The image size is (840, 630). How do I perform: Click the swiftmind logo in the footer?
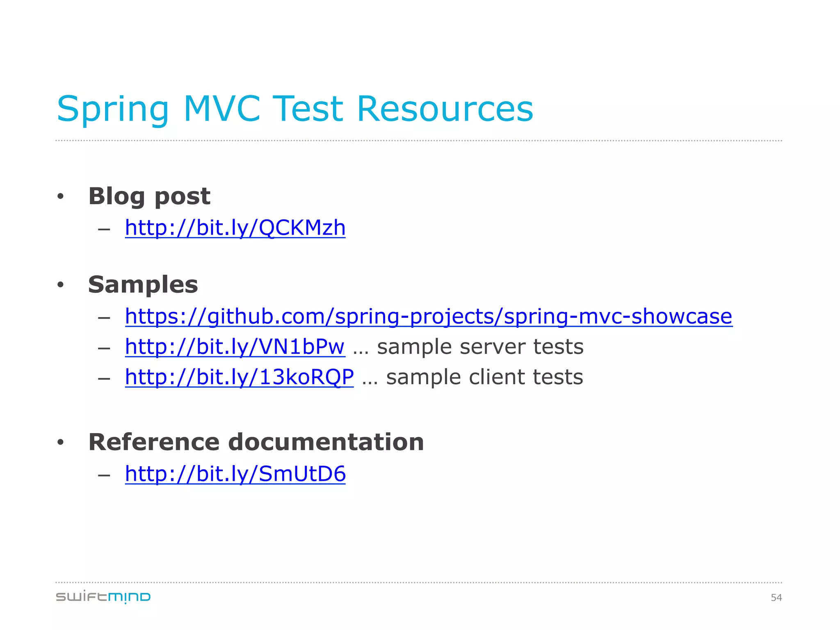[103, 597]
